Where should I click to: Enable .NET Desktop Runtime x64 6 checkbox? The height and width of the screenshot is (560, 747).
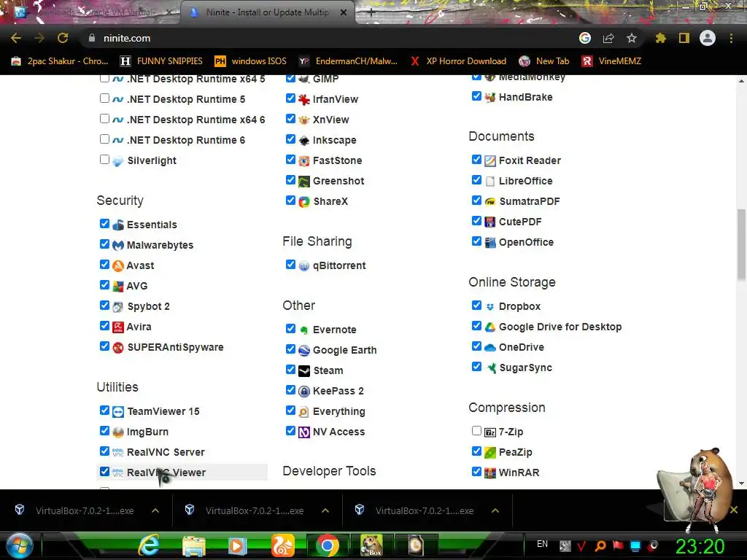click(104, 118)
